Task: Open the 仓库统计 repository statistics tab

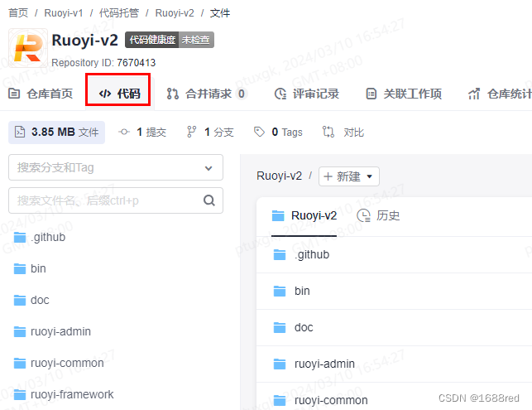Action: (x=500, y=94)
